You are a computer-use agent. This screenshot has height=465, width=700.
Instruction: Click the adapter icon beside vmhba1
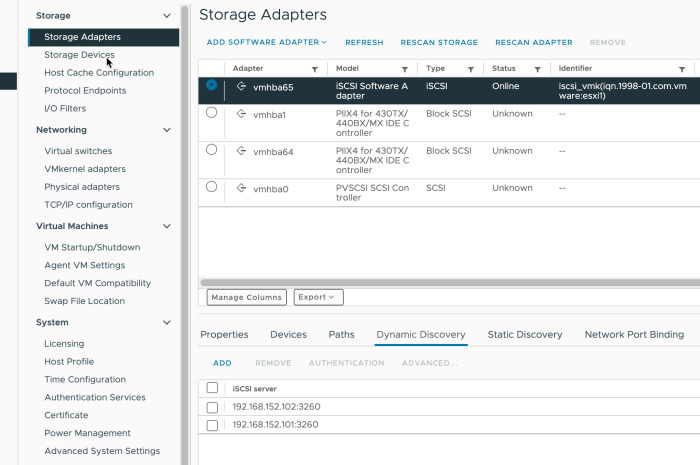241,115
